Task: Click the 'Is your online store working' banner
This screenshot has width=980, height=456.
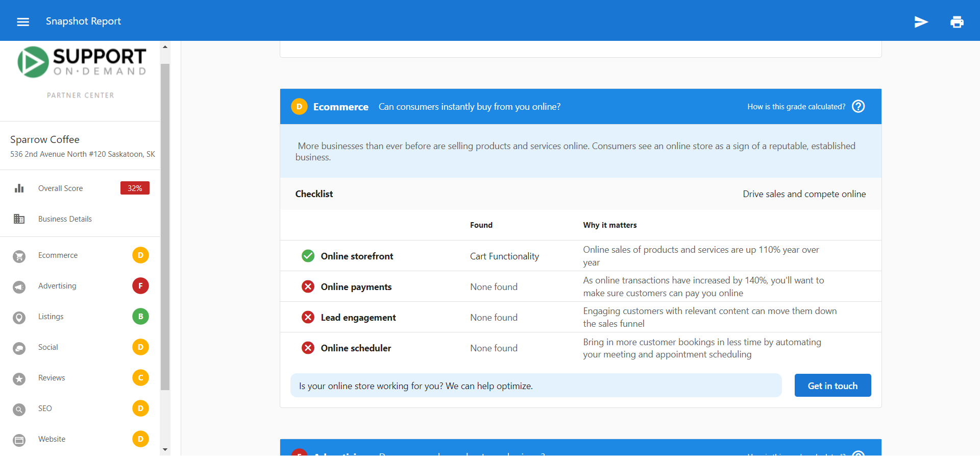Action: [x=536, y=386]
